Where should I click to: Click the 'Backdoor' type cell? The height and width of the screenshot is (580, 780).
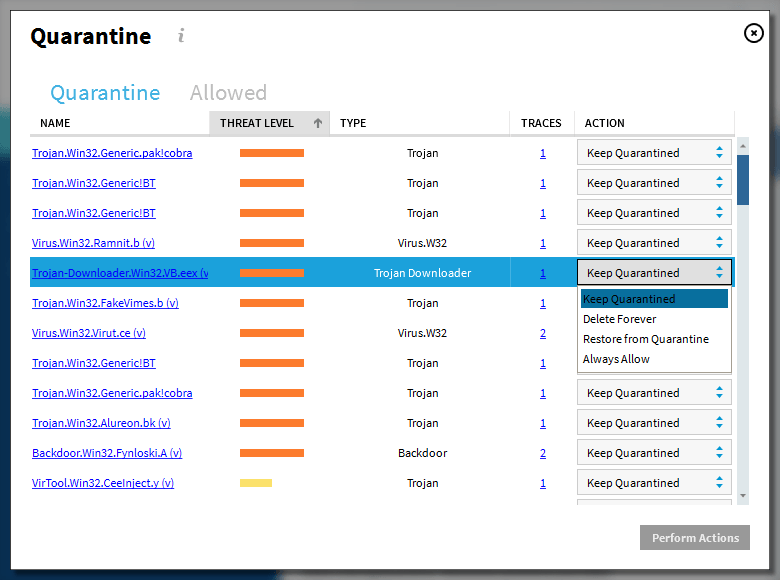click(x=422, y=453)
